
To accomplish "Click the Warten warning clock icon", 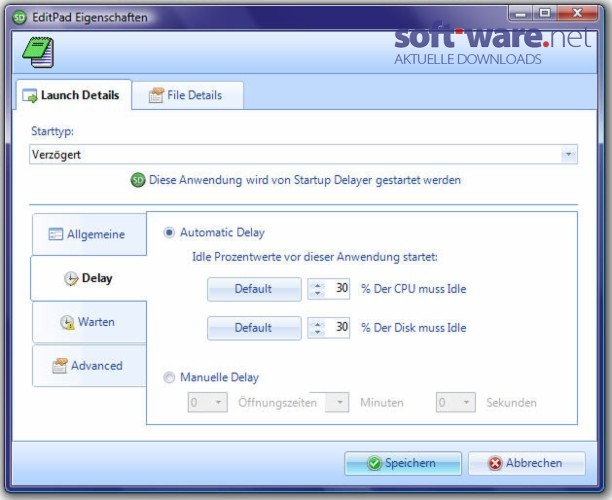I will 67,322.
